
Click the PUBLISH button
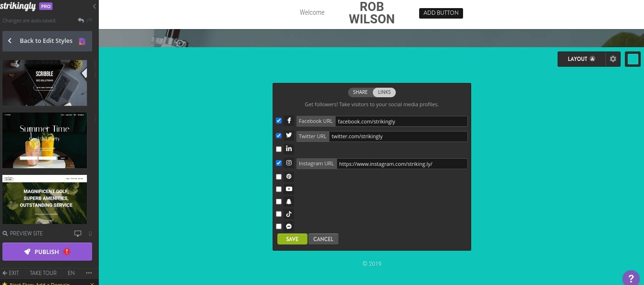tap(47, 251)
